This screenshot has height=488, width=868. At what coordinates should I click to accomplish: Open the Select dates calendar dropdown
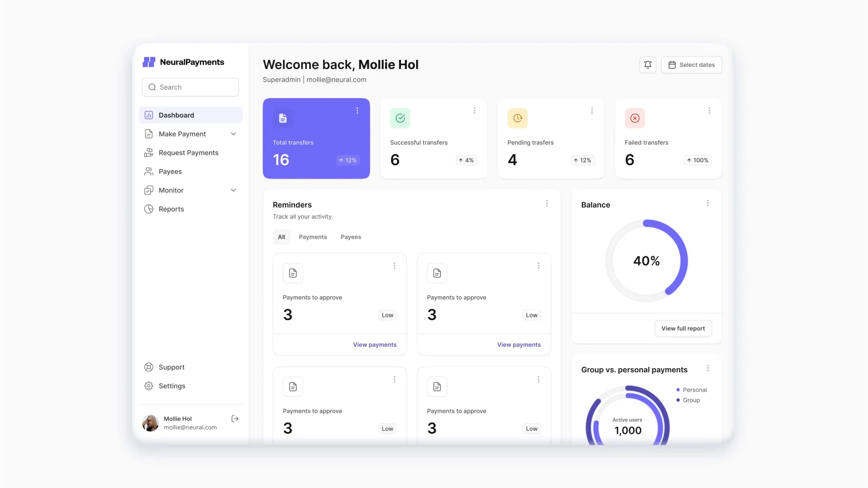pos(691,64)
